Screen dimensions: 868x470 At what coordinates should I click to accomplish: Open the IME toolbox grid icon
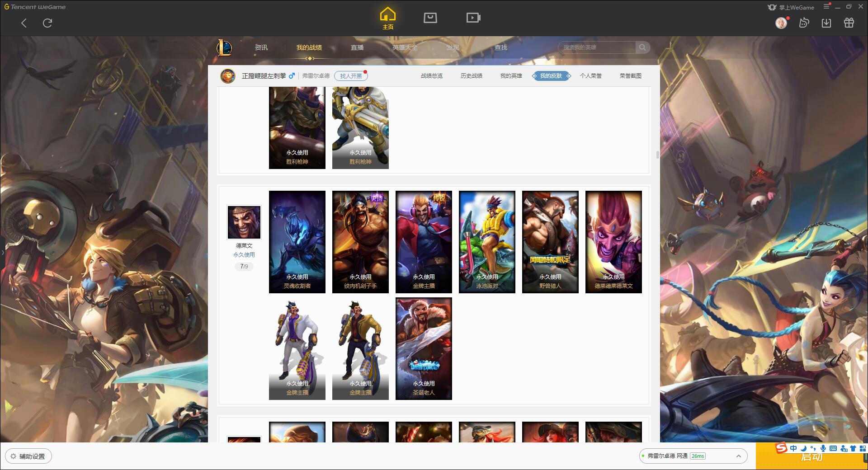coord(863,448)
